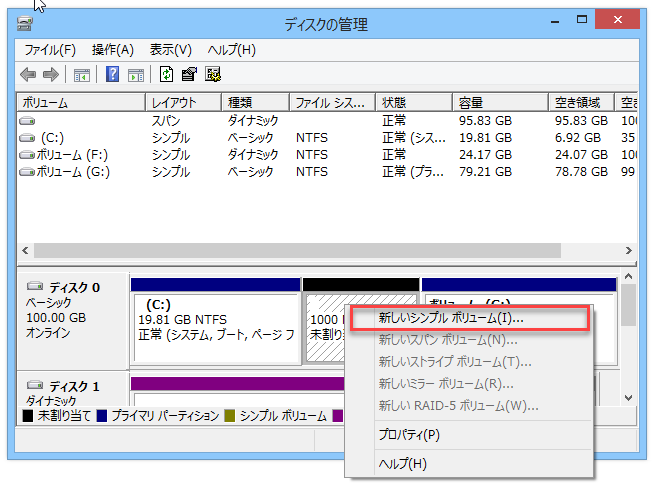Click the ディスク 1 disk icon
Viewport: 653px width, 488px height.
(35, 385)
